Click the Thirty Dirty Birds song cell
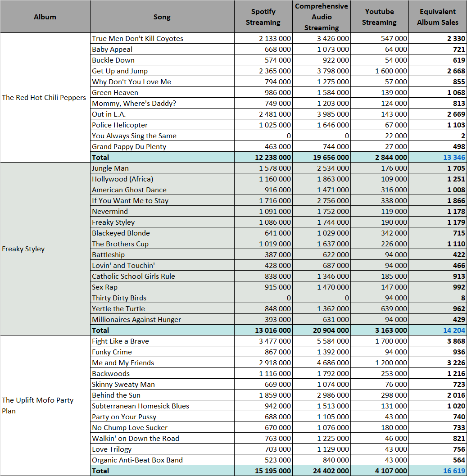 click(x=162, y=298)
